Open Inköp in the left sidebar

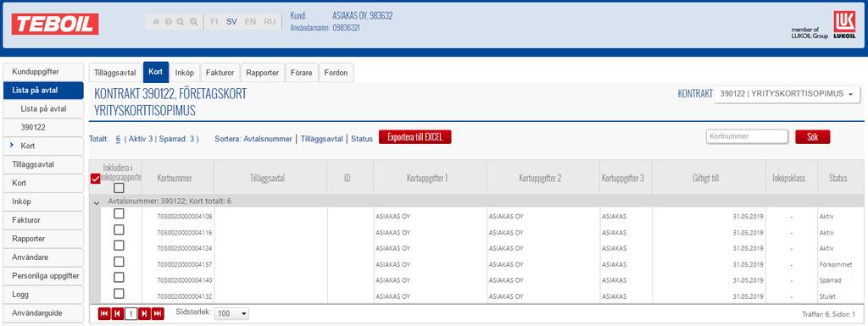coord(43,202)
